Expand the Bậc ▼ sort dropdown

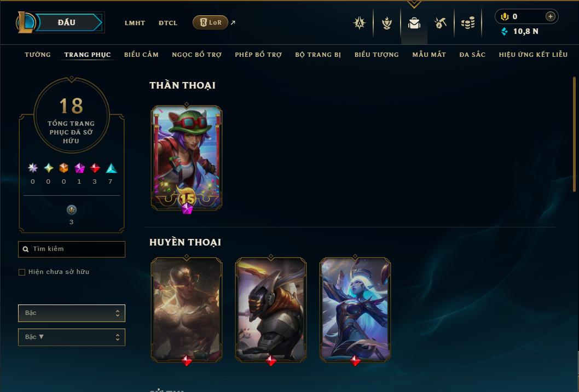click(x=72, y=337)
